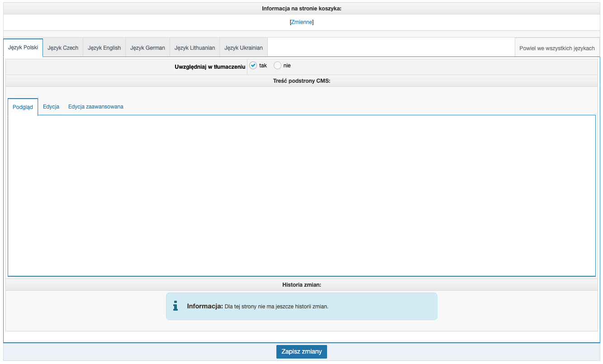Switch to the Język Polski tab
This screenshot has height=364, width=603.
pyautogui.click(x=23, y=47)
